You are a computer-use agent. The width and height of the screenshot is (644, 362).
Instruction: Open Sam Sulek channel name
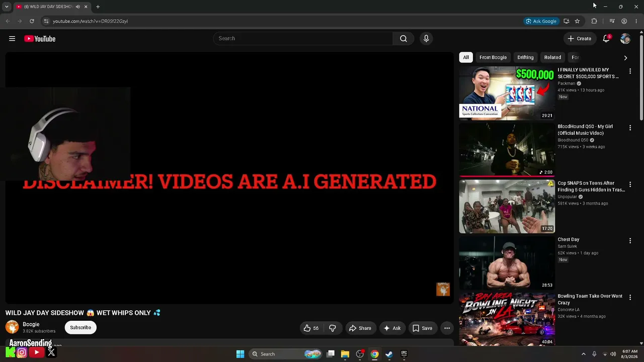pyautogui.click(x=568, y=246)
